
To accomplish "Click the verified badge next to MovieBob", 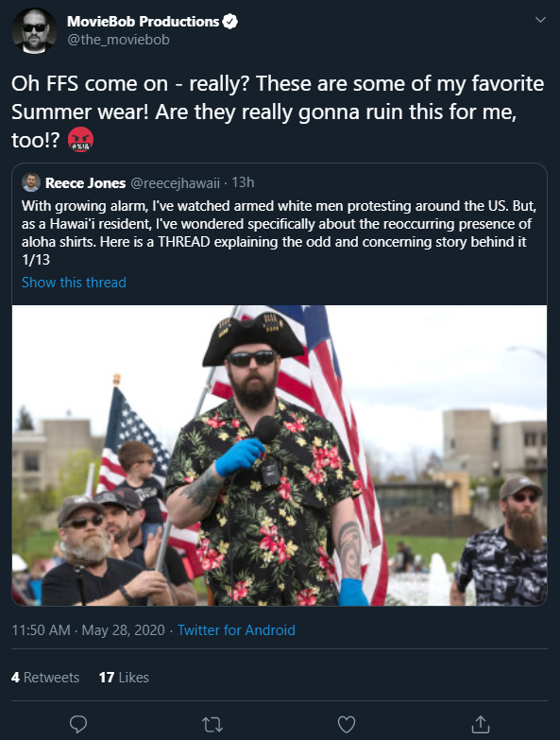I will (230, 22).
